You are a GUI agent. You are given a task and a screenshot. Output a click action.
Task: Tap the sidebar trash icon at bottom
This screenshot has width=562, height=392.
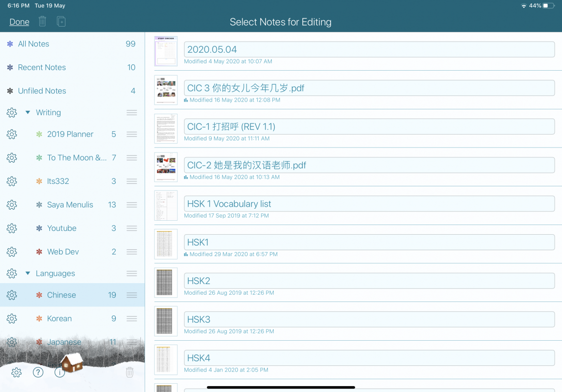point(129,372)
